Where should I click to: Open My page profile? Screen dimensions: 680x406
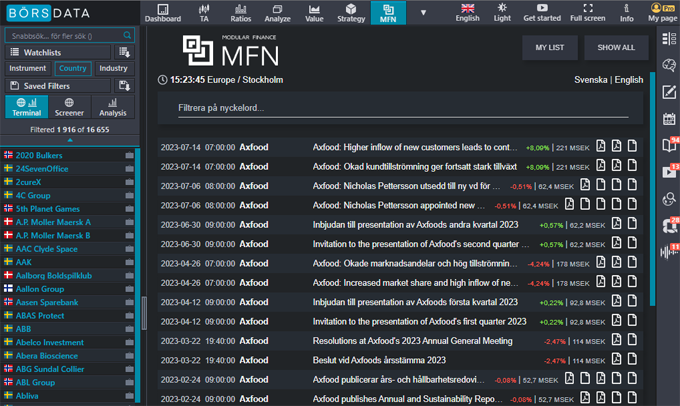(662, 13)
